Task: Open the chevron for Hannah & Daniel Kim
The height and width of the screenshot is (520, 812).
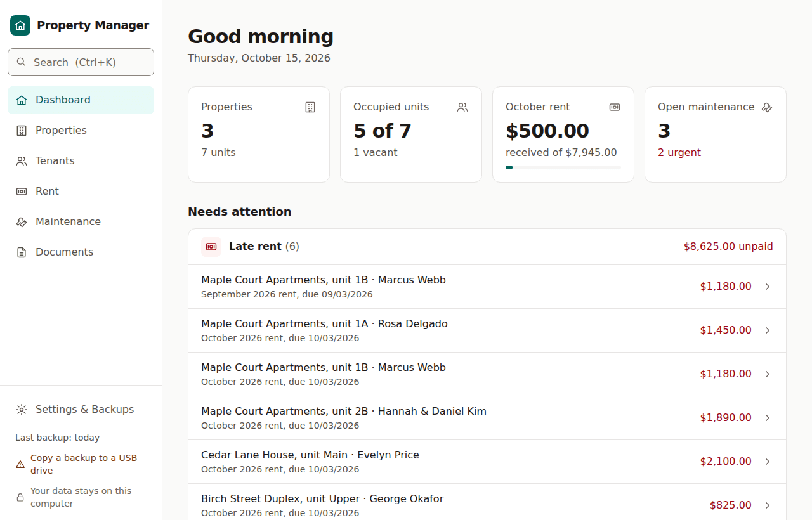Action: [x=768, y=418]
